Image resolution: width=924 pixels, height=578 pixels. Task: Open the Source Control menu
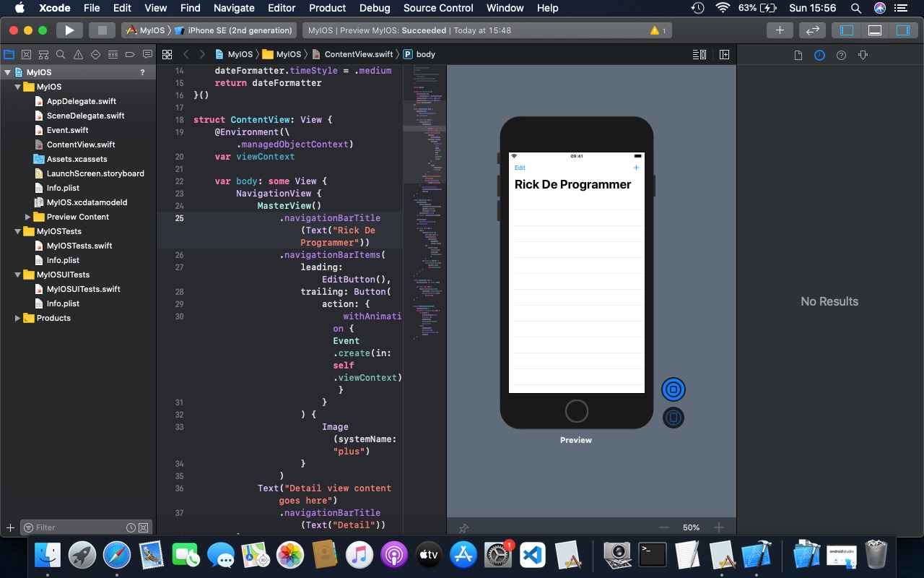coord(438,8)
